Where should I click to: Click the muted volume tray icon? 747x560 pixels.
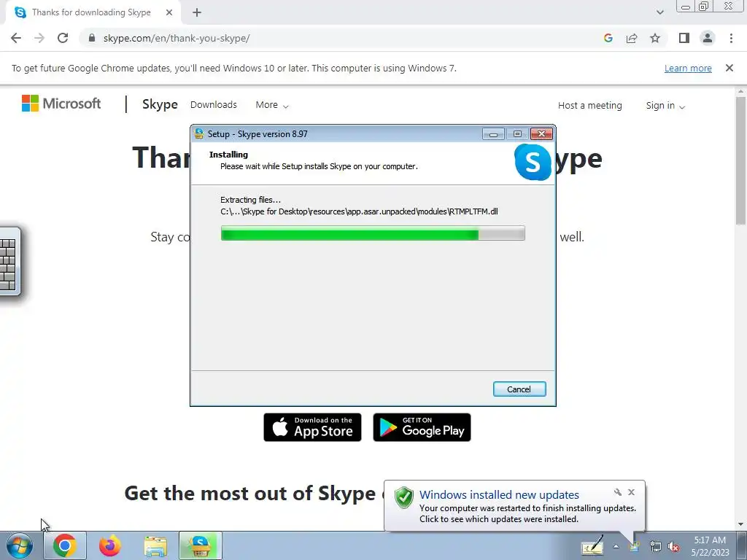click(673, 547)
